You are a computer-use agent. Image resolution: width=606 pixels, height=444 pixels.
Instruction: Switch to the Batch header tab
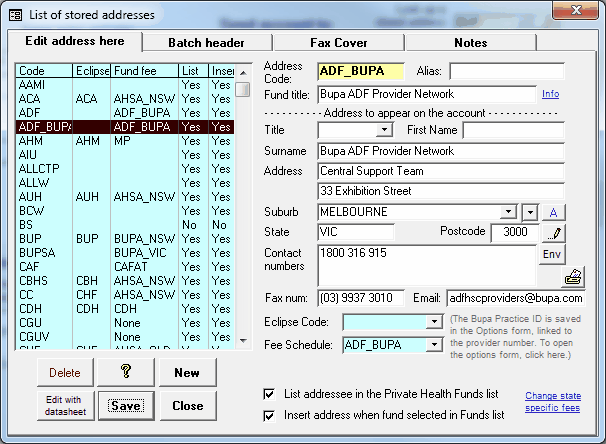[206, 43]
